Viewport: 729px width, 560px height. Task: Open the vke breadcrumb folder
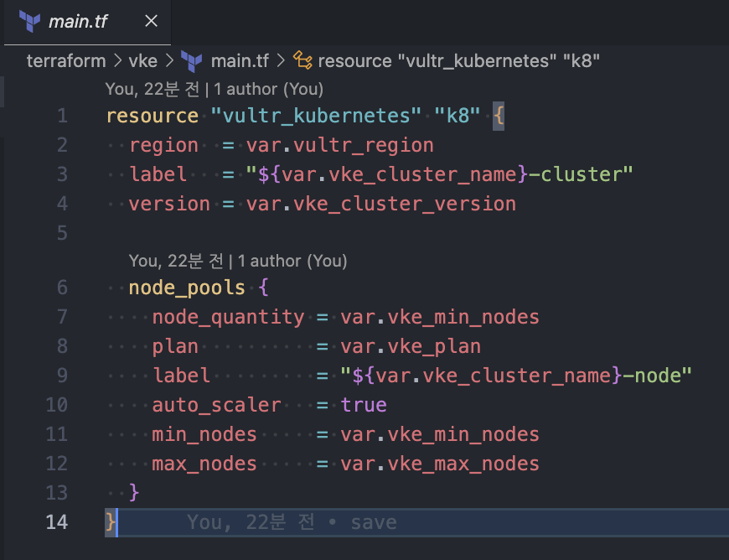pyautogui.click(x=142, y=61)
